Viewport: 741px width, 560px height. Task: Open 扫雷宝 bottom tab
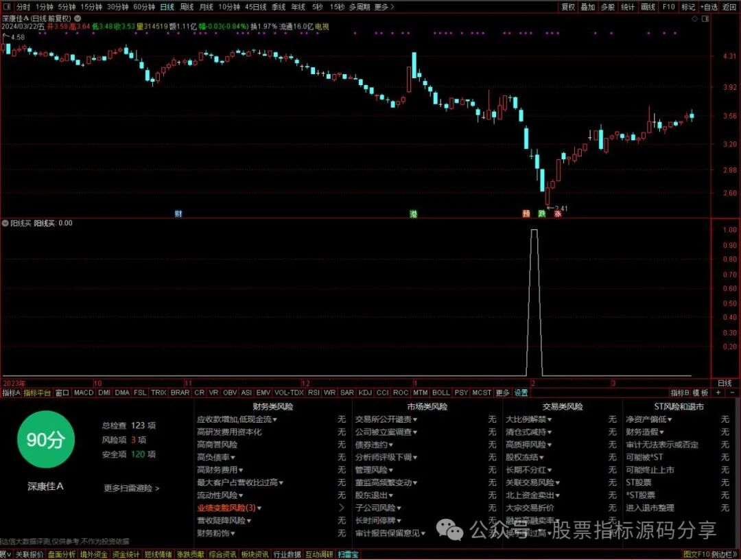tap(348, 555)
